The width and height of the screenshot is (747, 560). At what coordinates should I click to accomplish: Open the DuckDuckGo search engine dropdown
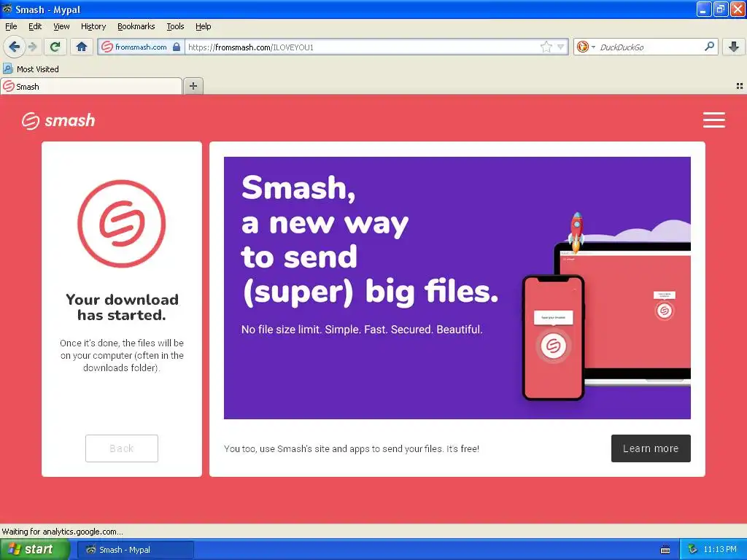pyautogui.click(x=586, y=47)
